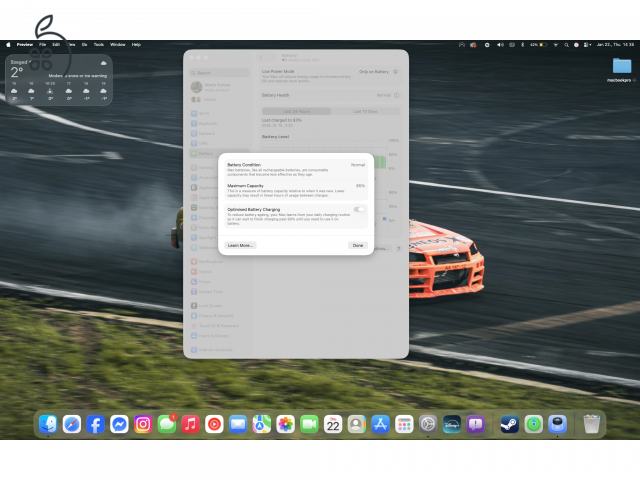Image resolution: width=640 pixels, height=480 pixels.
Task: Select Sound in the Settings sidebar
Action: [x=220, y=271]
